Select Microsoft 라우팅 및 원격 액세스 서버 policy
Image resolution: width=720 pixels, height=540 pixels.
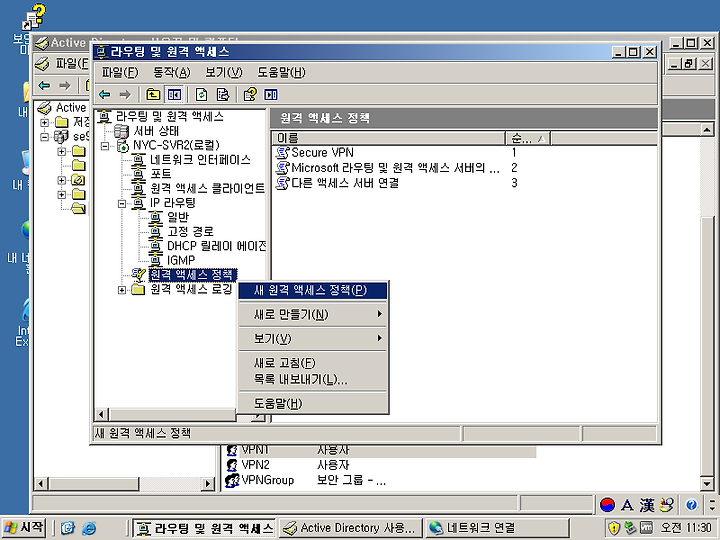[395, 168]
